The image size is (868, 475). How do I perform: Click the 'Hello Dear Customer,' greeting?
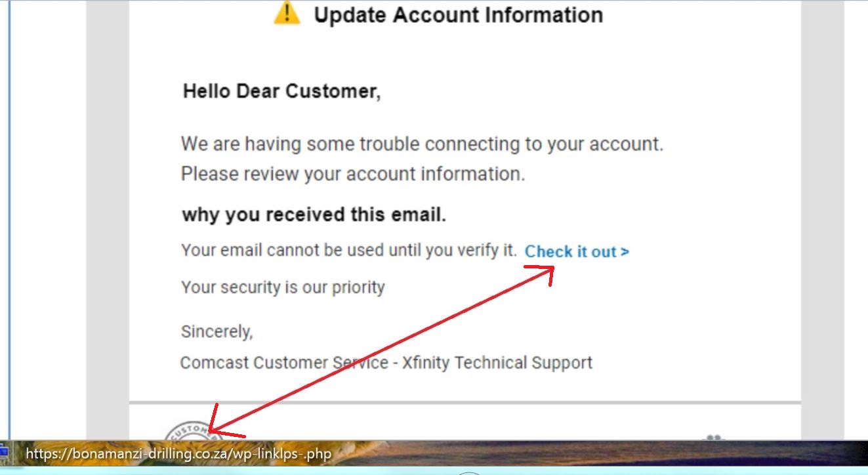(281, 91)
